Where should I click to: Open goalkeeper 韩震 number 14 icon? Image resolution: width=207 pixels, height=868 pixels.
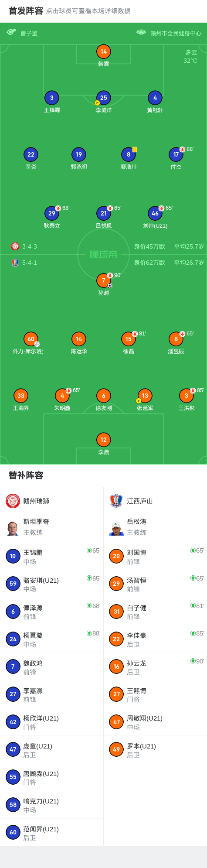(104, 51)
